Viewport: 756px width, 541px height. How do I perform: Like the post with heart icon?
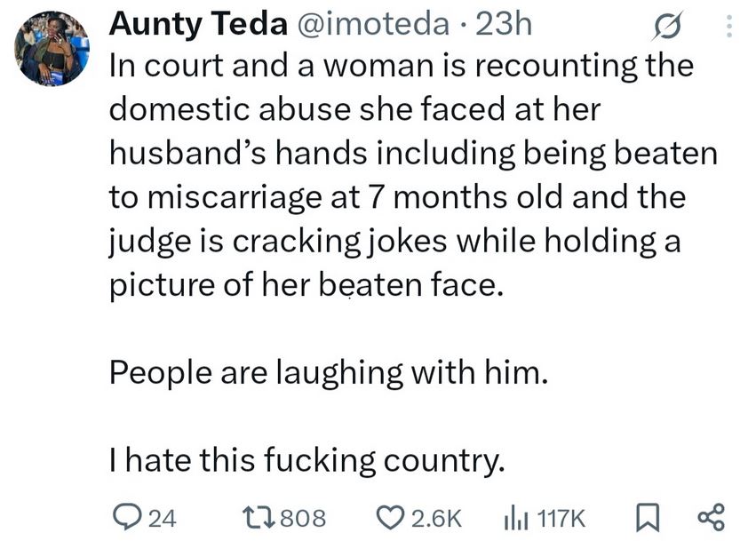[390, 516]
